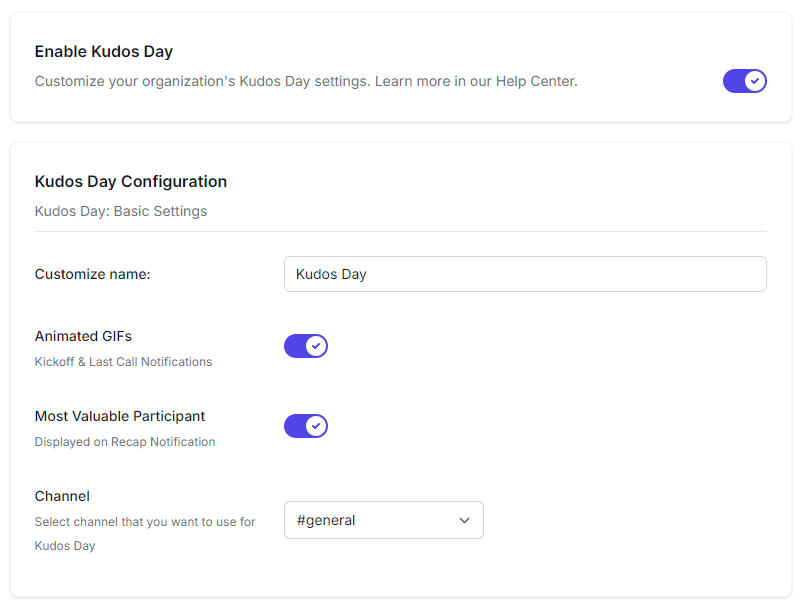Viewport: 804px width, 608px height.
Task: Focus the Customize name text field
Action: (525, 274)
